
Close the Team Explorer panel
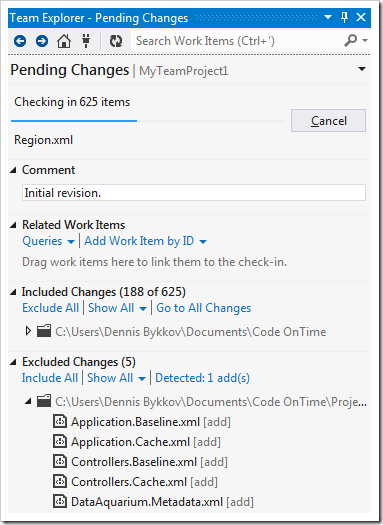pyautogui.click(x=361, y=17)
